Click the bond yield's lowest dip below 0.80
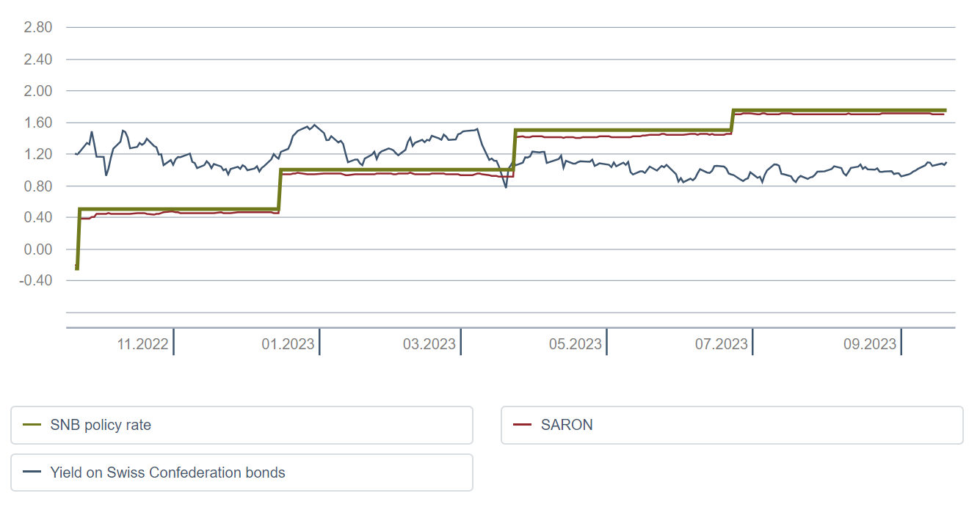The image size is (980, 507). pos(506,187)
